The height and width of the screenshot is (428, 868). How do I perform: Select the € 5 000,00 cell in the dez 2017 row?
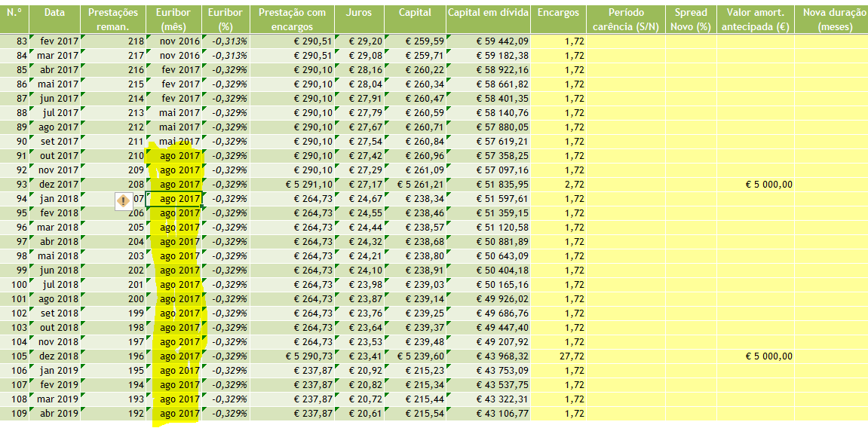coord(767,185)
